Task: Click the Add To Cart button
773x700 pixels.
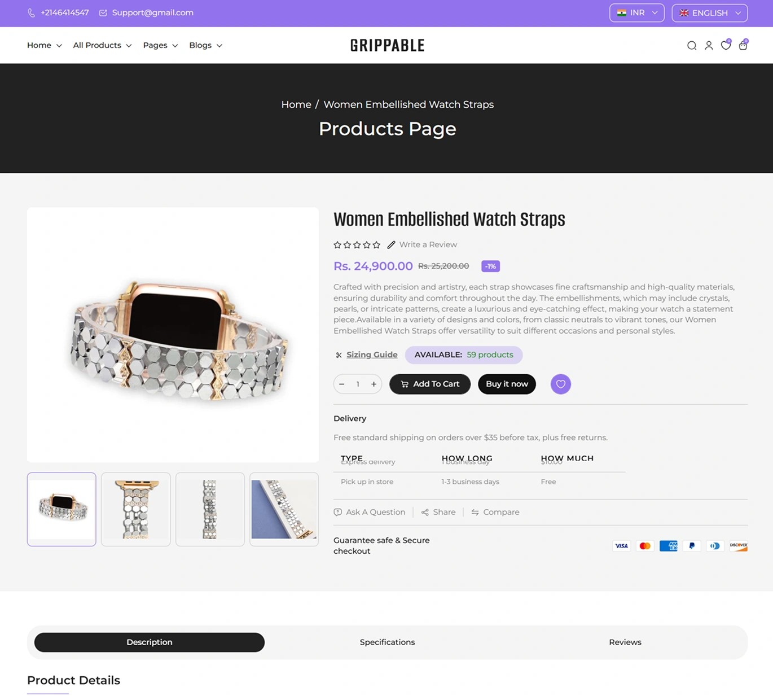Action: click(430, 384)
